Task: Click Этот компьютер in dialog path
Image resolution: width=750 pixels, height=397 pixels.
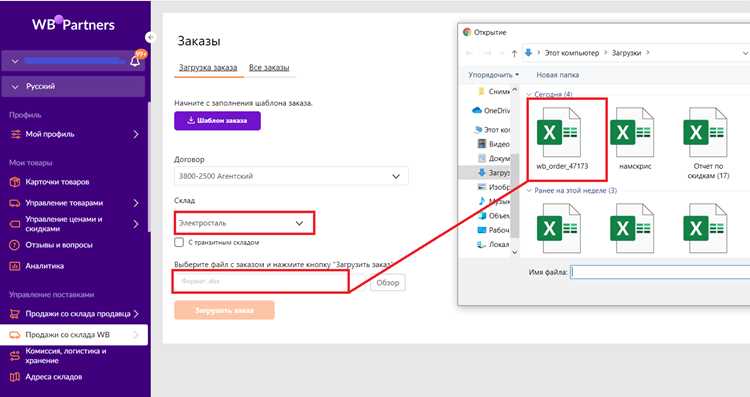Action: 572,53
